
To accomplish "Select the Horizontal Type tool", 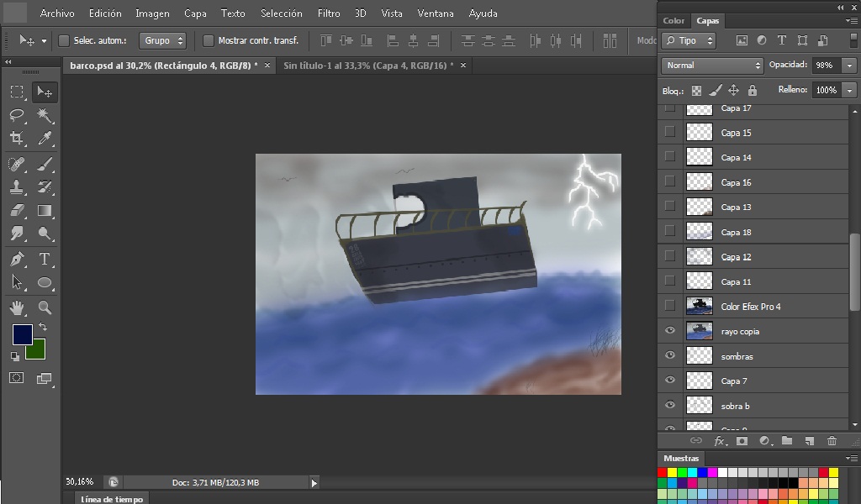I will coord(45,259).
